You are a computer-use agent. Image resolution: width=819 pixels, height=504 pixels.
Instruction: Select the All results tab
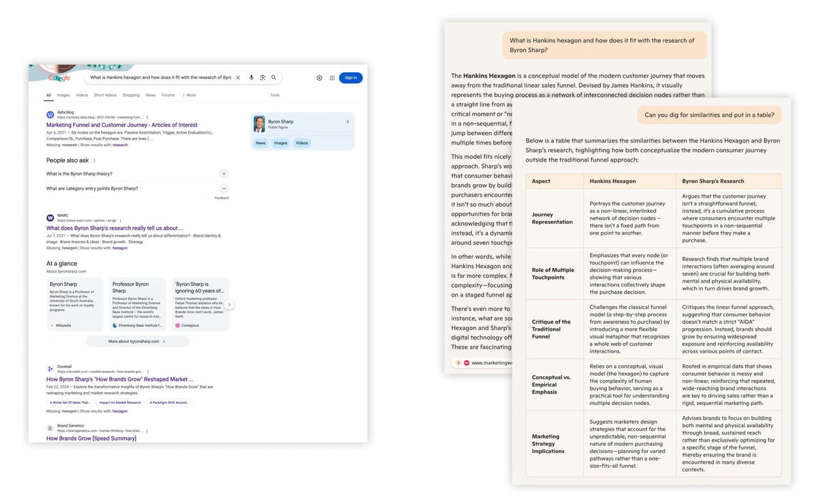(48, 95)
